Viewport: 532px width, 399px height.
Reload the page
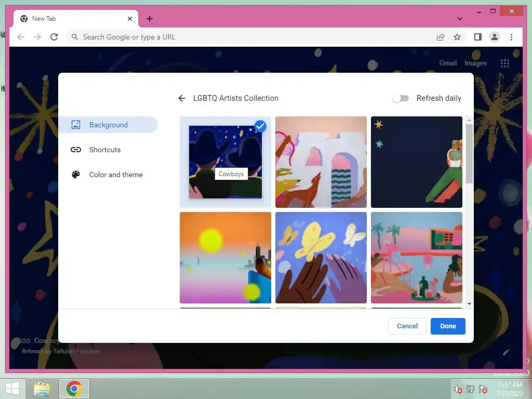point(54,37)
